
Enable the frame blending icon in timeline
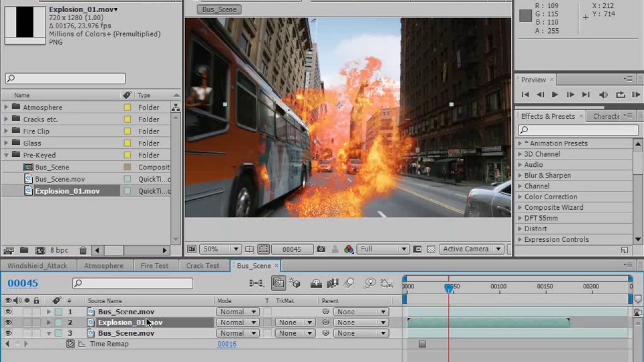point(333,284)
